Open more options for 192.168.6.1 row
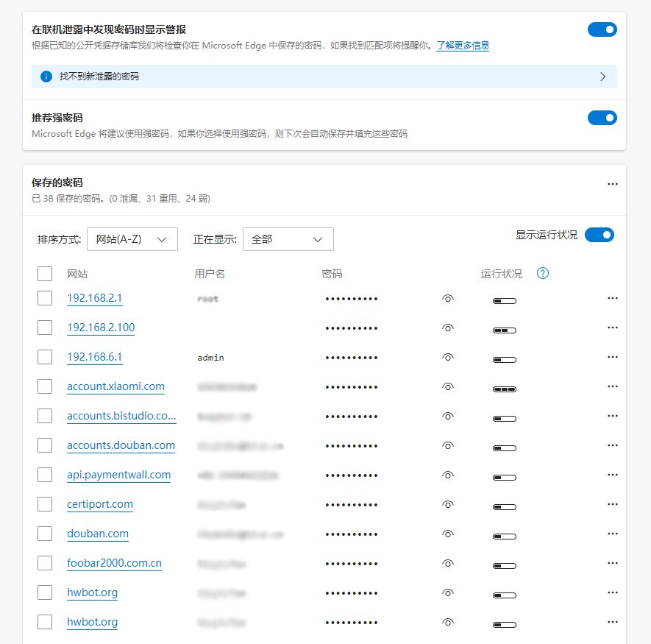Image resolution: width=651 pixels, height=644 pixels. [613, 357]
